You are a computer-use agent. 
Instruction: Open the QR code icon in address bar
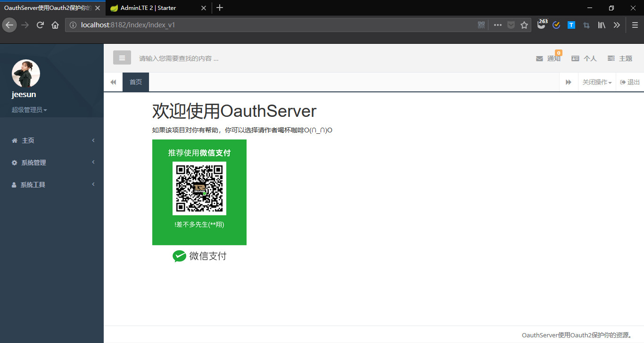(481, 25)
